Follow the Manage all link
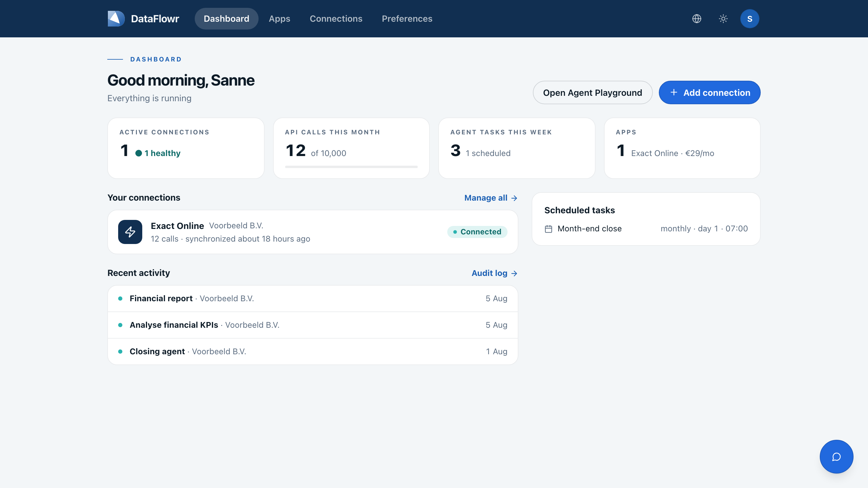868x488 pixels. click(491, 198)
